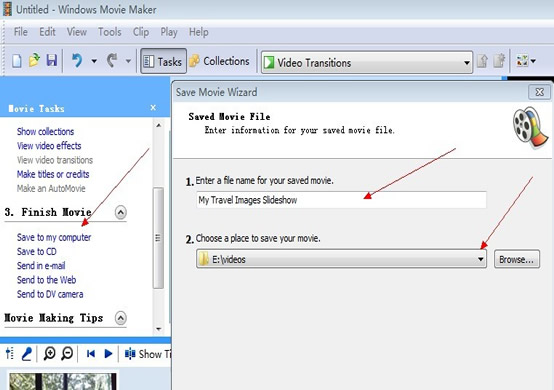Close the Movie Tasks pane
The image size is (554, 390).
[x=153, y=107]
